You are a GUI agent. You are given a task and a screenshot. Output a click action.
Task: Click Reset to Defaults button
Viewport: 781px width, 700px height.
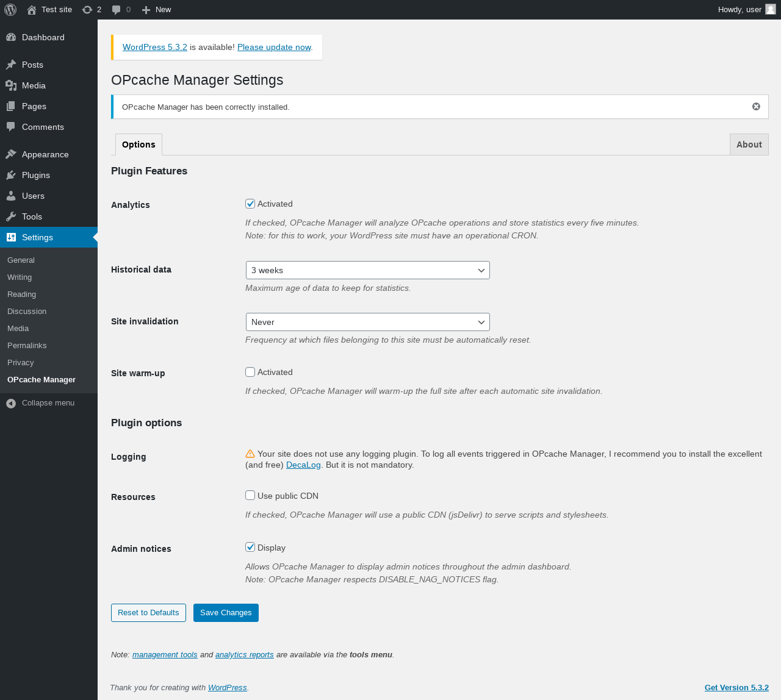click(x=148, y=613)
